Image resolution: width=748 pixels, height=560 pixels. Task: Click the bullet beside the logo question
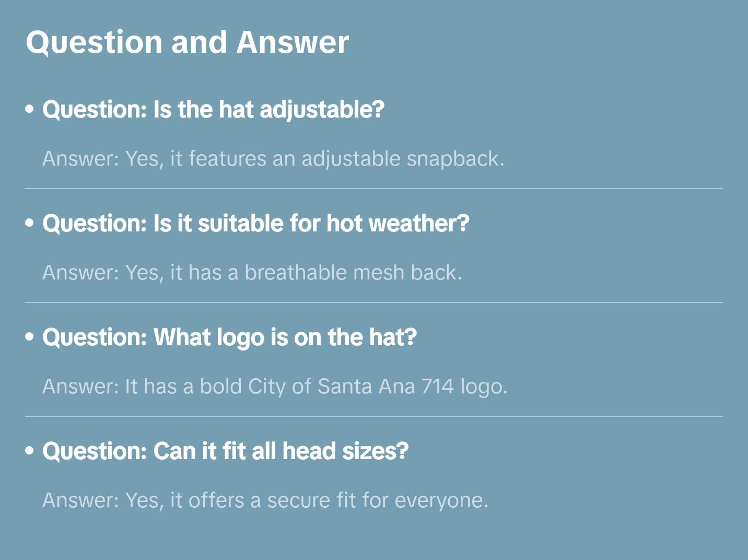pyautogui.click(x=30, y=337)
